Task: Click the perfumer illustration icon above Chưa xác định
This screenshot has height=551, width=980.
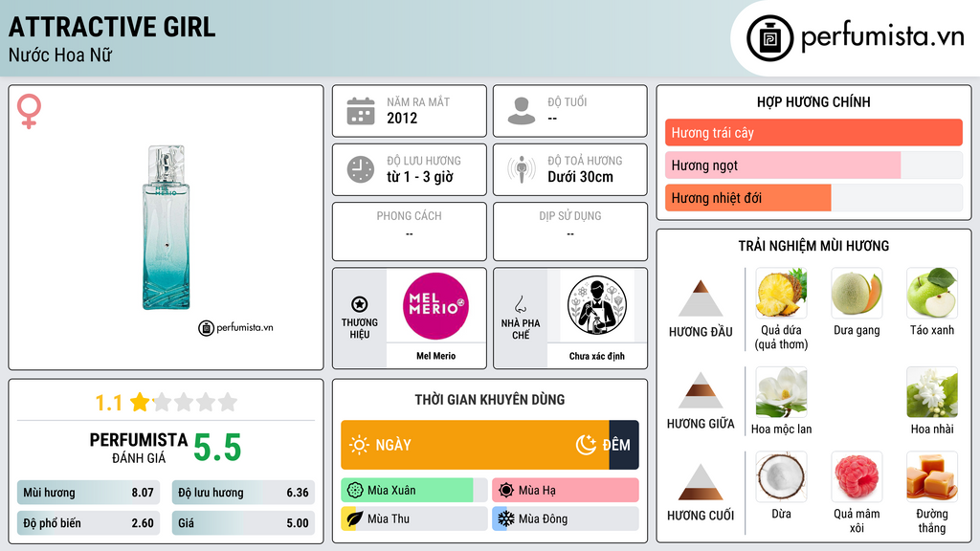Action: tap(597, 305)
